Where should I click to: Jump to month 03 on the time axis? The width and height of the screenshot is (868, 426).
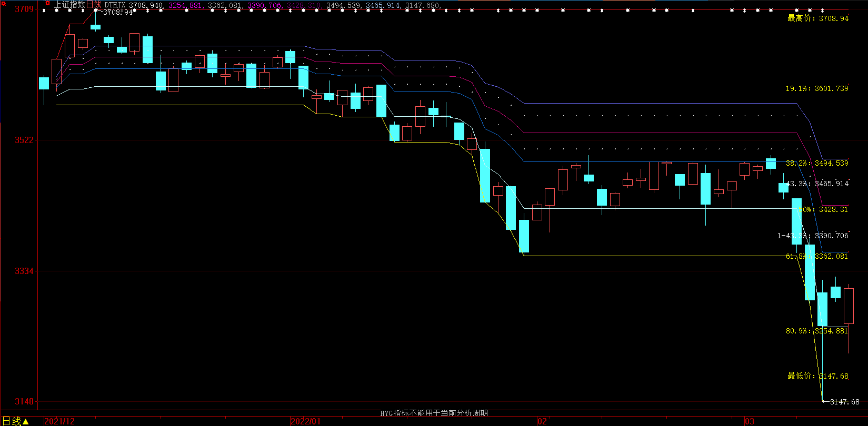click(x=749, y=421)
